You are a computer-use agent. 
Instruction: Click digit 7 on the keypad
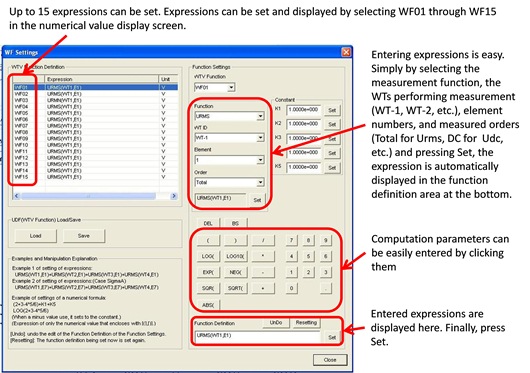(291, 240)
